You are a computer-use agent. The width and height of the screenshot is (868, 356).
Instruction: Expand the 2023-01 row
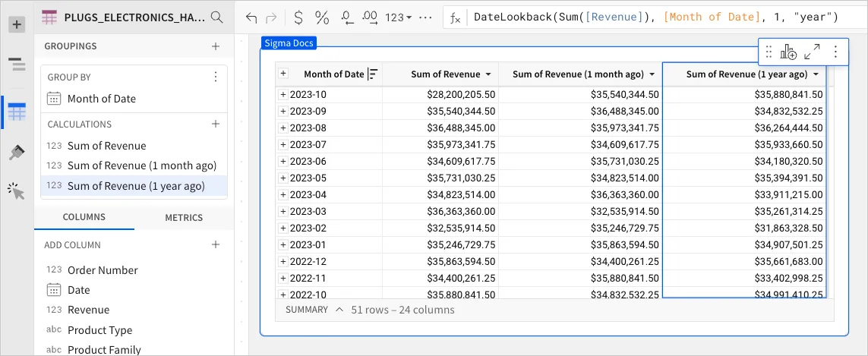click(x=282, y=244)
